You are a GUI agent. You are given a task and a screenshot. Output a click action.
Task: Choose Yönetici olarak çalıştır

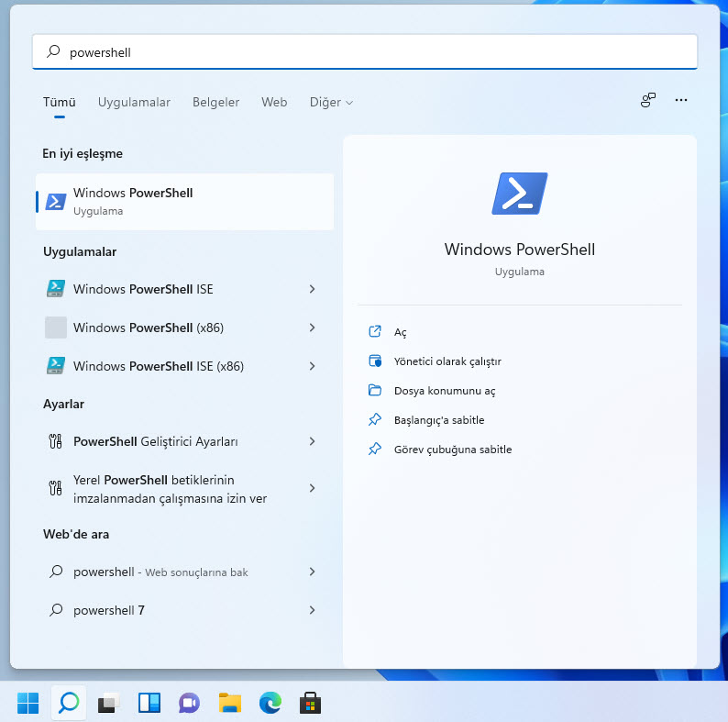447,361
